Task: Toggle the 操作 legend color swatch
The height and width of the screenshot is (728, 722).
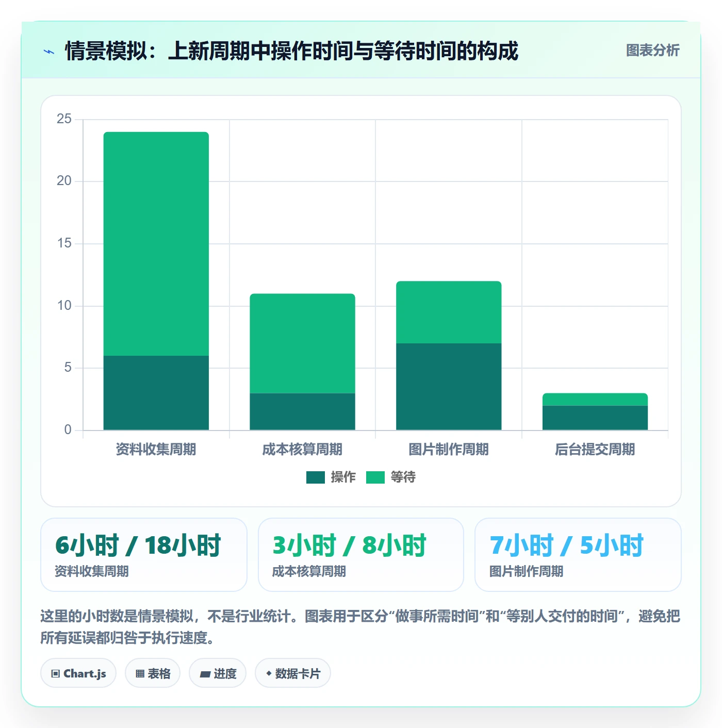Action: [316, 477]
